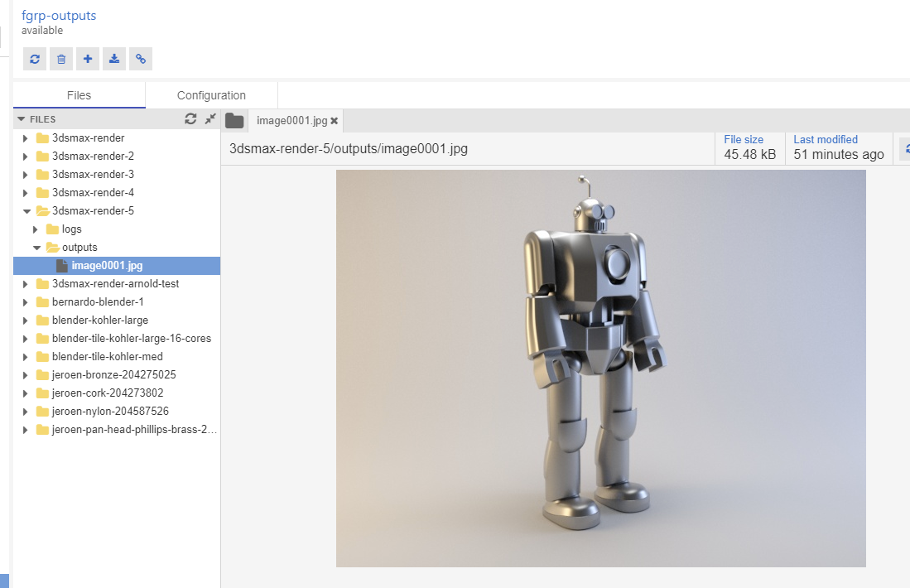Click the trash delete icon in toolbar
This screenshot has width=910, height=588.
(x=61, y=59)
